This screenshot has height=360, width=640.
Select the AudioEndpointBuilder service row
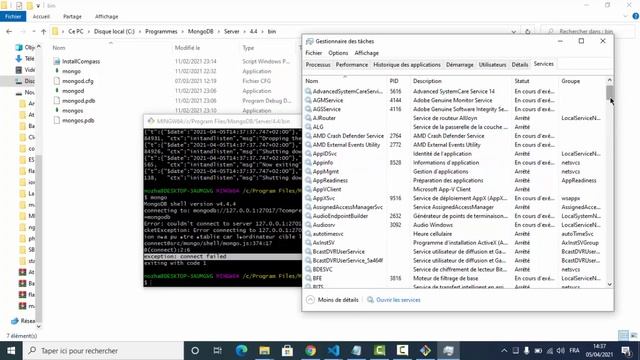point(455,216)
